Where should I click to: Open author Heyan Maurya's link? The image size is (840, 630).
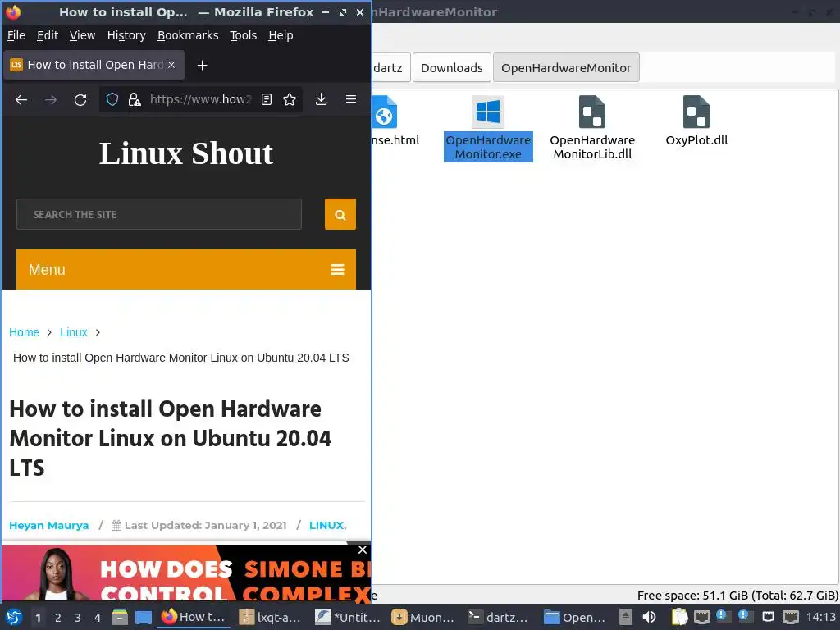click(x=48, y=526)
